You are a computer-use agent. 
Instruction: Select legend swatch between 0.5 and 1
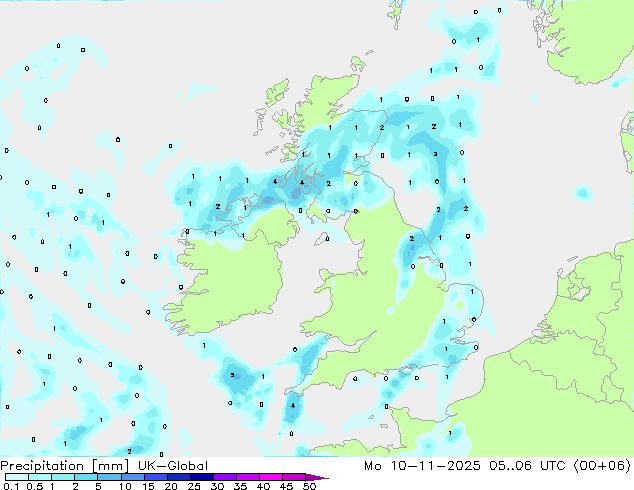coord(40,477)
